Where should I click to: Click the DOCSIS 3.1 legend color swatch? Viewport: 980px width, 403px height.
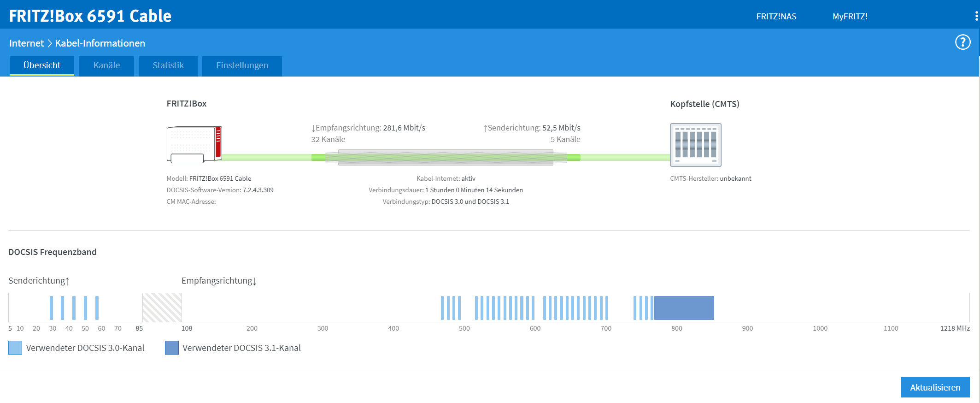pos(172,348)
